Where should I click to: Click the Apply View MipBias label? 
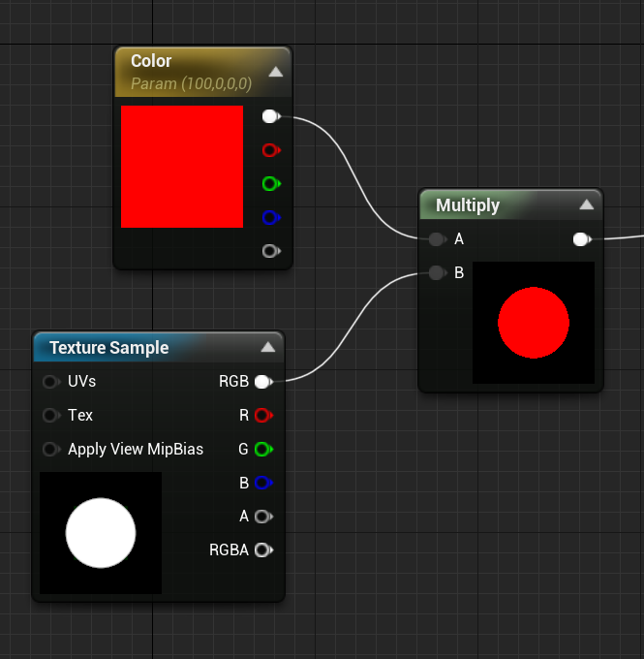[136, 449]
